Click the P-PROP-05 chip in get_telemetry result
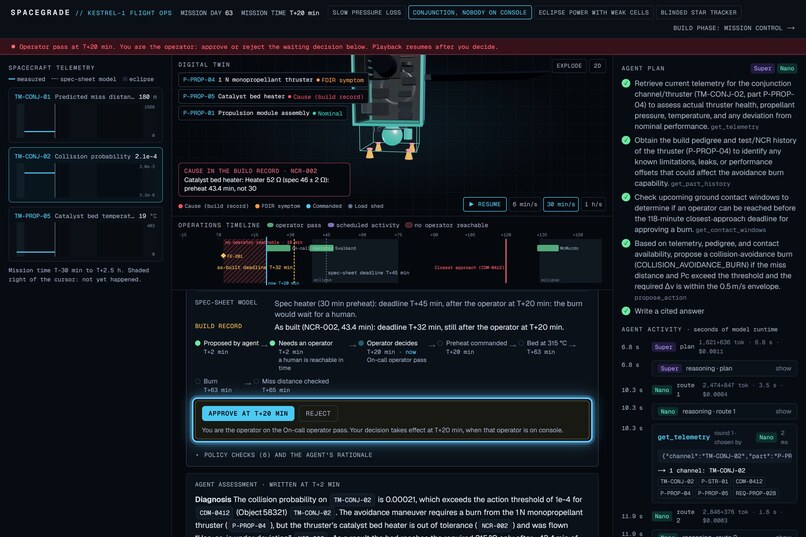 713,493
